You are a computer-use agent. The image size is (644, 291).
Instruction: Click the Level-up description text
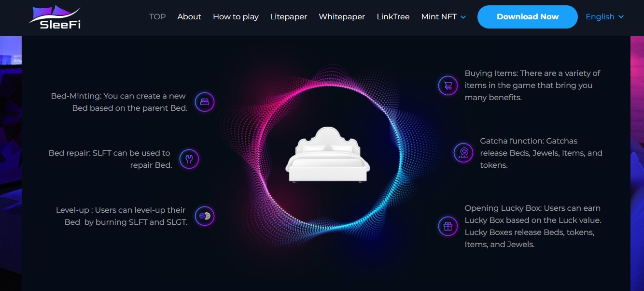[x=122, y=216]
